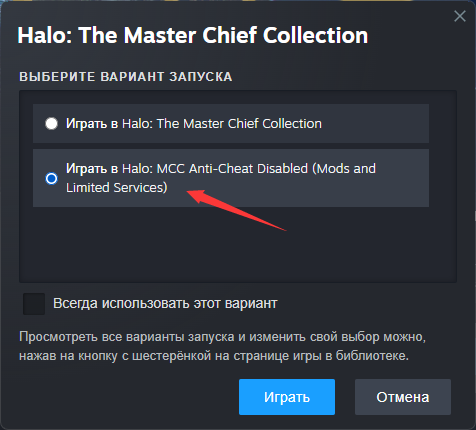Viewport: 476px width, 430px height.
Task: Click the Всегда использовать этот вариант label text
Action: 165,304
